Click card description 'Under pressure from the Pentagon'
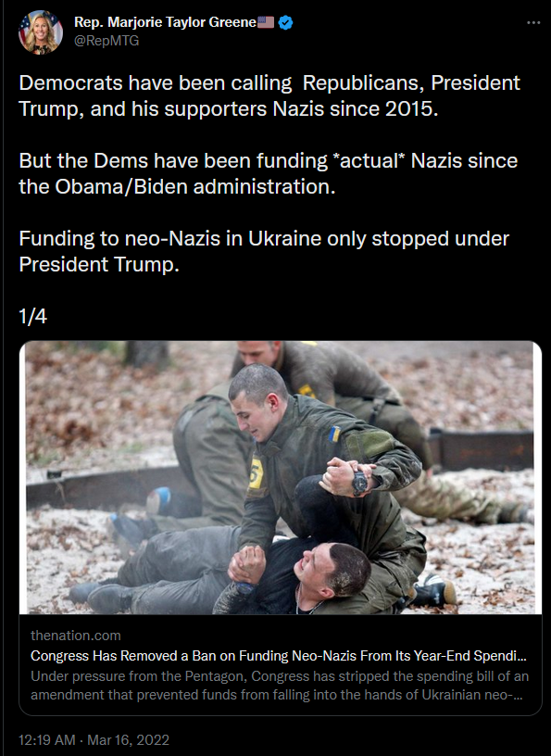 tap(280, 686)
